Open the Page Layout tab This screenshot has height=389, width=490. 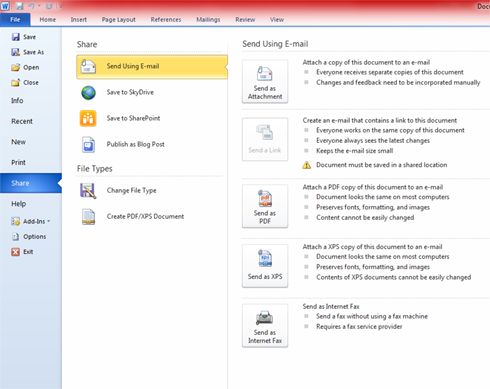point(119,20)
